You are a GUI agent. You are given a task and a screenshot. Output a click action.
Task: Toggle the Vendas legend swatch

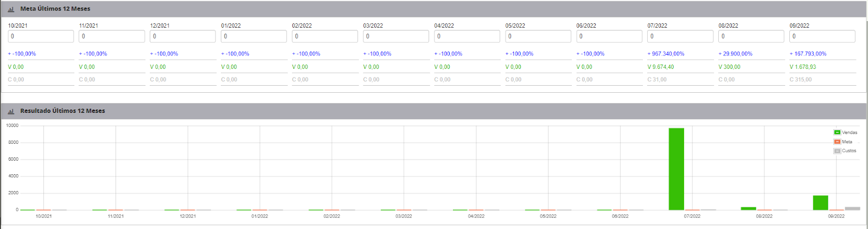click(x=837, y=132)
